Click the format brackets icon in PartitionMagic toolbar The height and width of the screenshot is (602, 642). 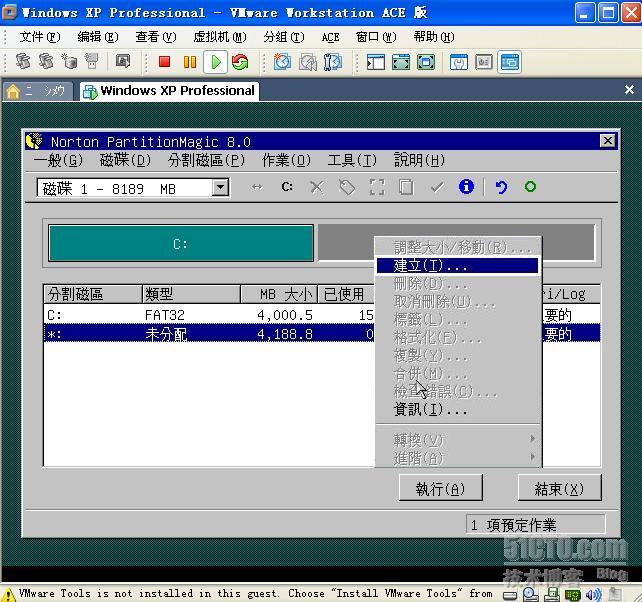tap(377, 187)
